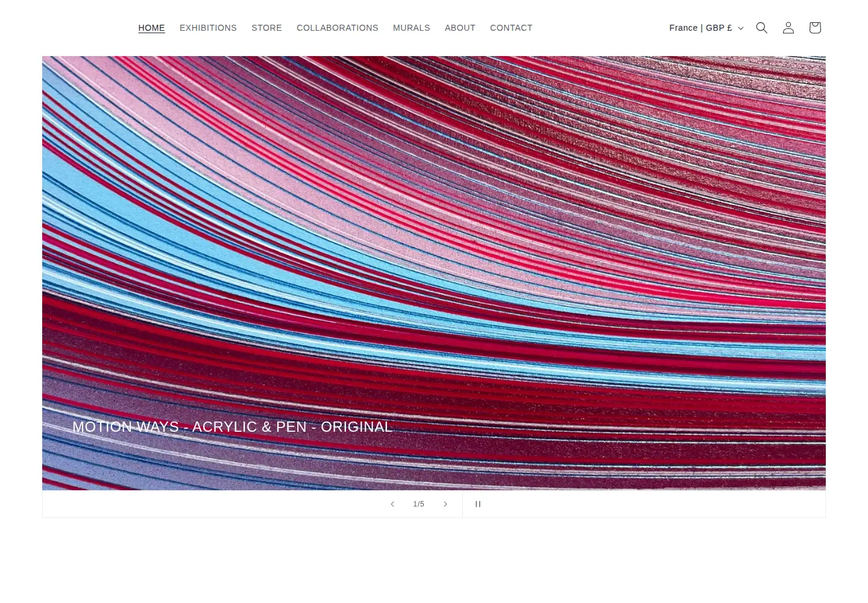
Task: Open ABOUT page link
Action: [x=460, y=28]
